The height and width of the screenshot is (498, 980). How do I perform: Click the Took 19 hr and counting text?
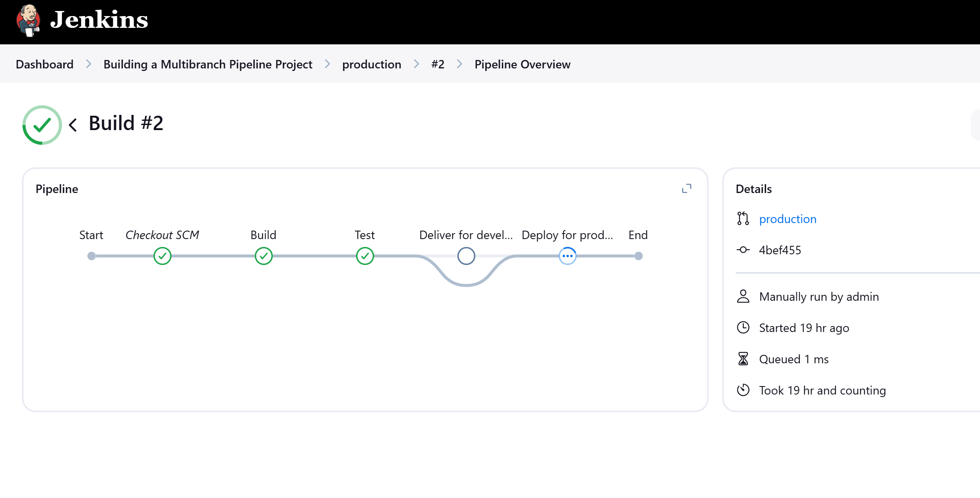click(x=822, y=390)
